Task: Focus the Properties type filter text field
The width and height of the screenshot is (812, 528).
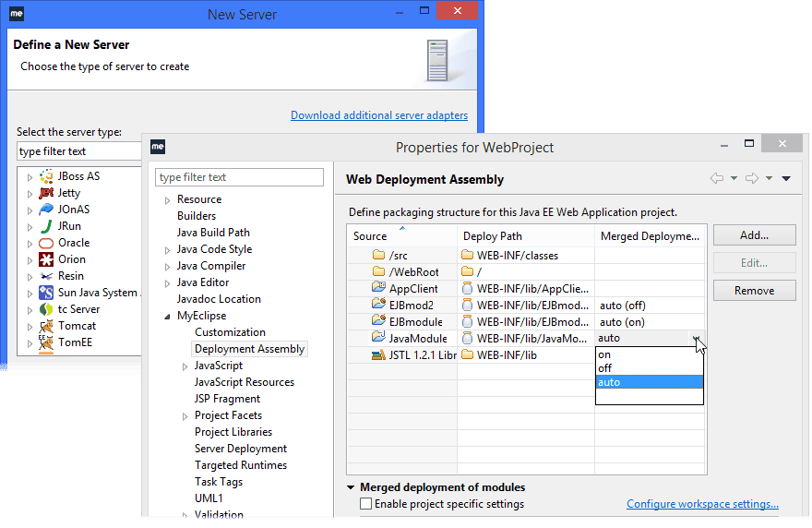Action: coord(239,177)
